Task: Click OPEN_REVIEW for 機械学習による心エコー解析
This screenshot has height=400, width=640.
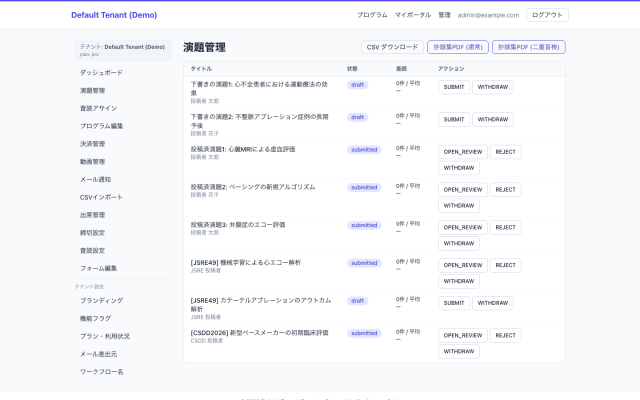Action: 463,265
